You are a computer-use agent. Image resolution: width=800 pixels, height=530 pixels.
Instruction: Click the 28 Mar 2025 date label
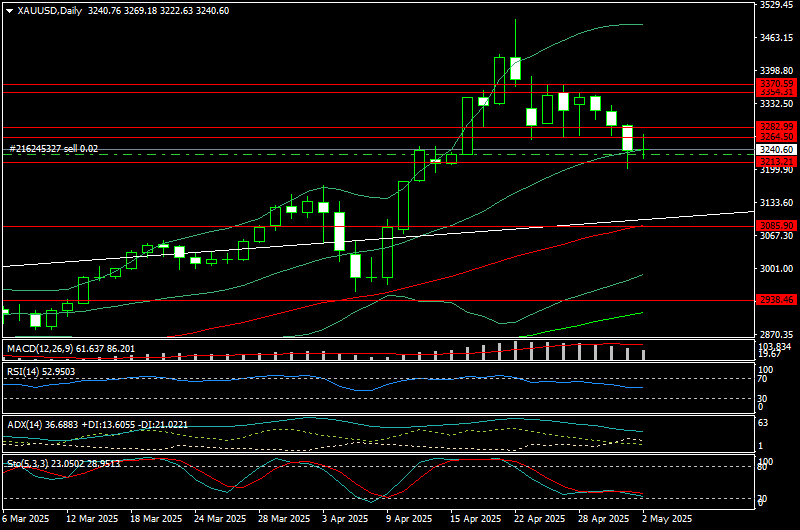(284, 519)
